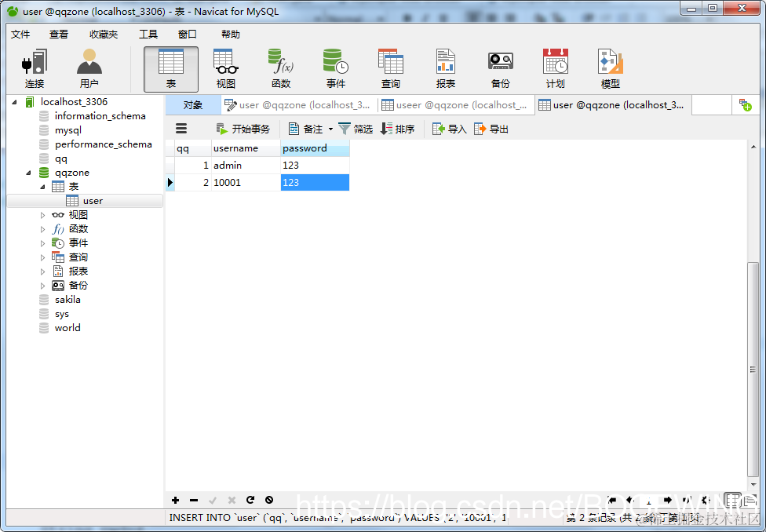This screenshot has width=766, height=532.
Task: Switch to the user @qqzone design tab with pencil icon
Action: click(x=300, y=105)
